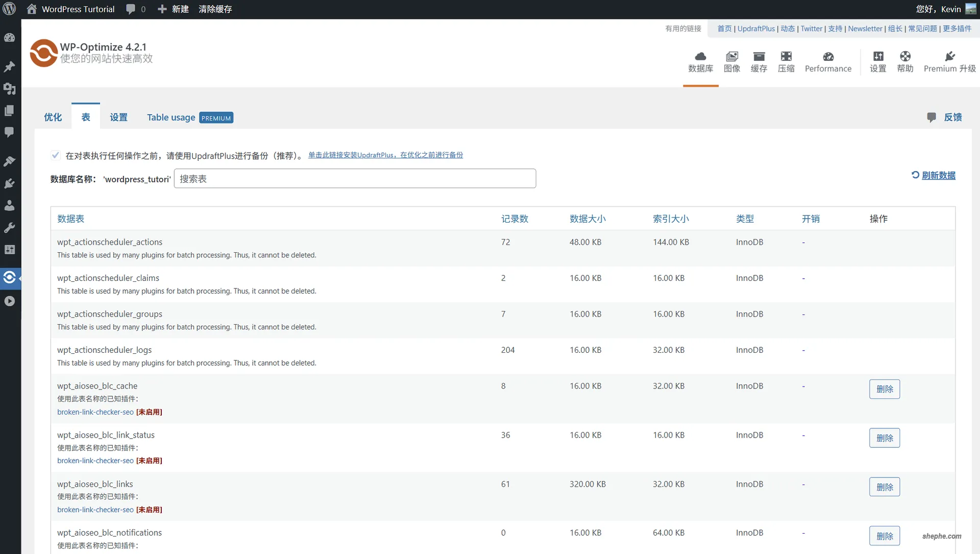Screen dimensions: 980x554
Task: Uncheck the UpdraftPlus backup recommendation checkbox
Action: point(55,155)
